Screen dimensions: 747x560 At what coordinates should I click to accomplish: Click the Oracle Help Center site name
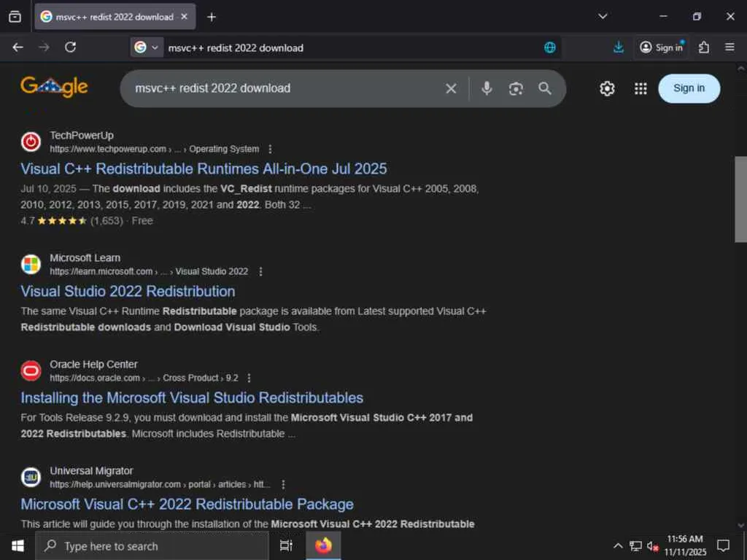[x=93, y=365]
